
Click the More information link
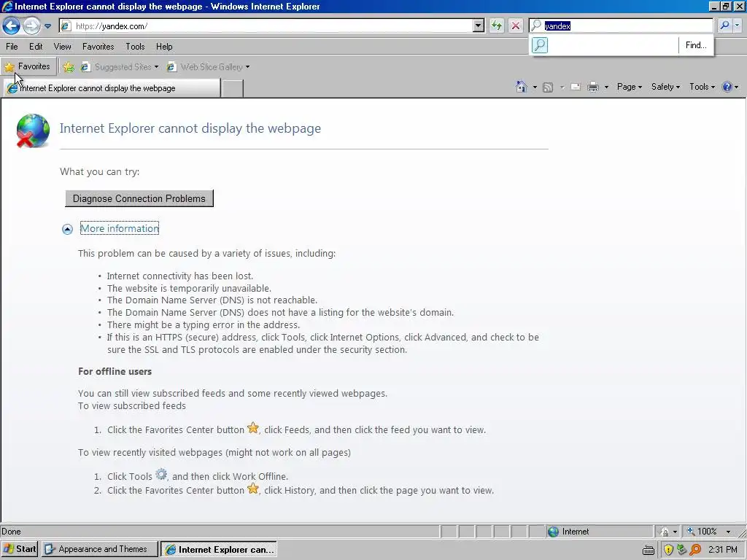(x=120, y=228)
